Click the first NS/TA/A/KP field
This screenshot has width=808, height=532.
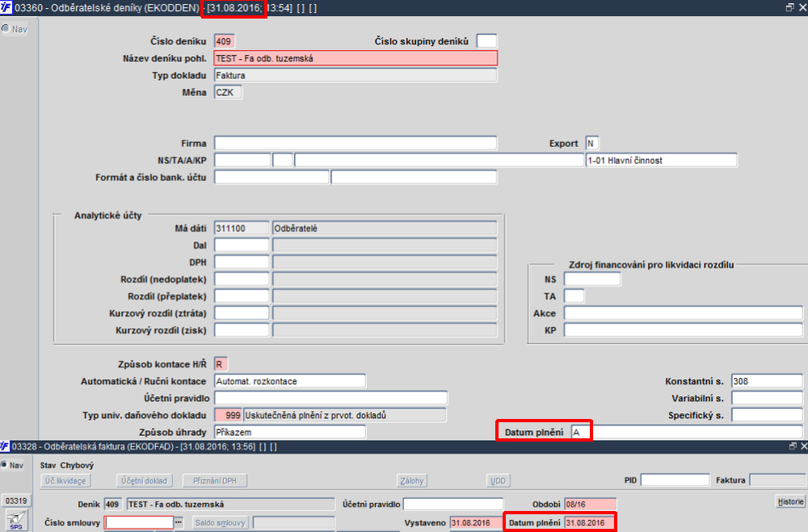[x=242, y=160]
